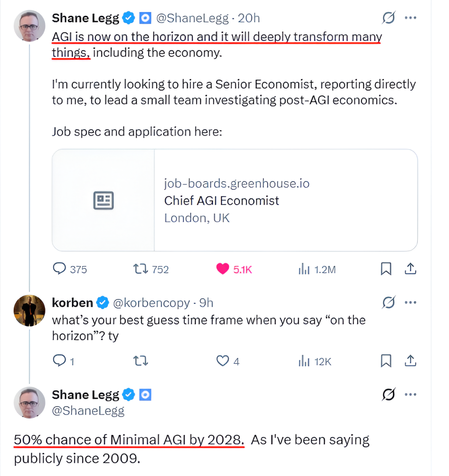Image resolution: width=449 pixels, height=476 pixels.
Task: Open the Grok icon on the top post
Action: [388, 18]
